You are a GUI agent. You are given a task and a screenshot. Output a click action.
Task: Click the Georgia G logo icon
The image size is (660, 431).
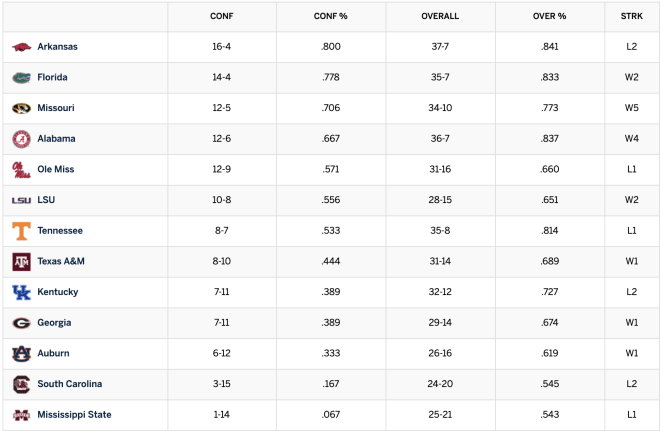[x=21, y=323]
